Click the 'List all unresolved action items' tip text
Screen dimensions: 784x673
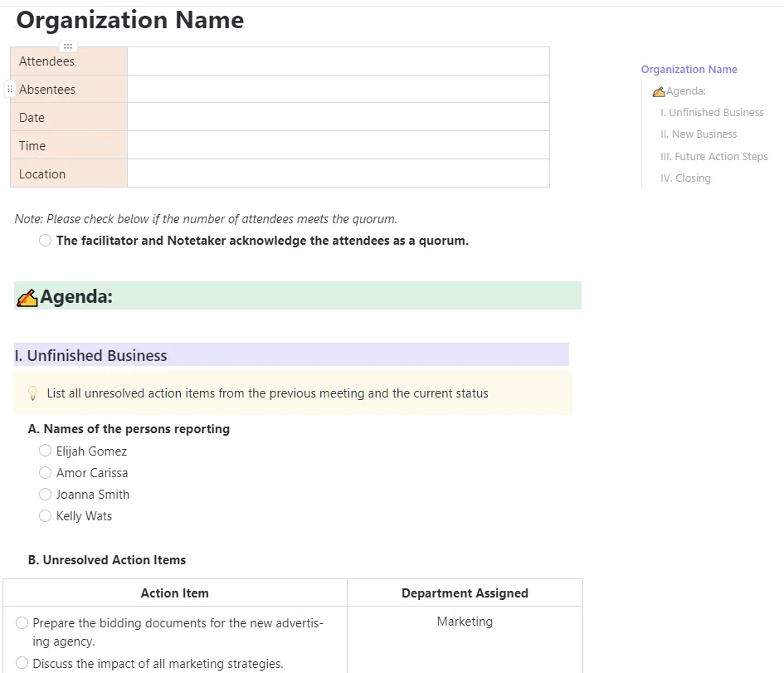coord(267,393)
